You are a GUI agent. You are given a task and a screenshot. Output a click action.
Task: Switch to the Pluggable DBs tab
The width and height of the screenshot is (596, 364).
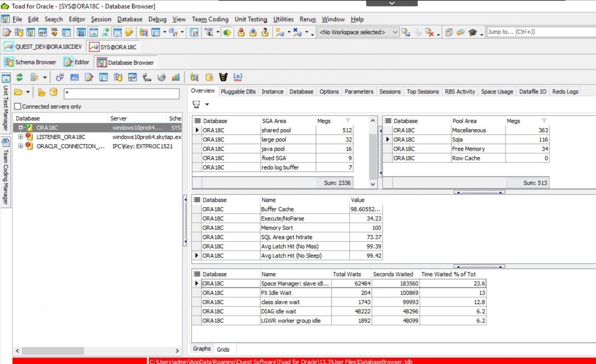point(238,92)
